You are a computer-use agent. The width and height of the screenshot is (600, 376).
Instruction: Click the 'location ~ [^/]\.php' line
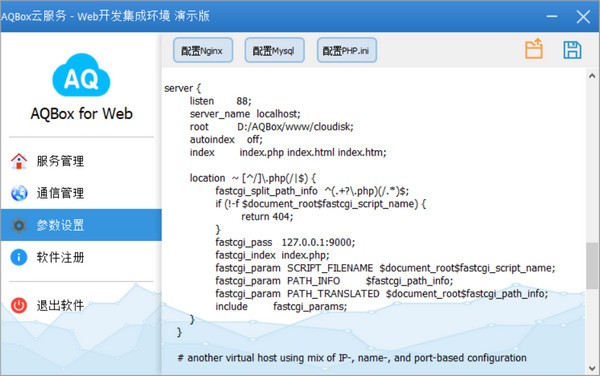tap(253, 178)
